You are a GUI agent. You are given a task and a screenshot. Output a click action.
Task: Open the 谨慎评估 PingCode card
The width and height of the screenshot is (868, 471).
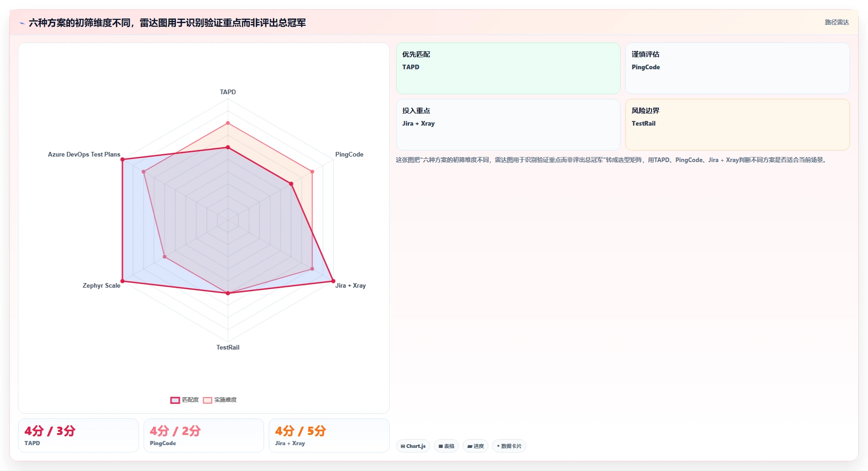(737, 68)
